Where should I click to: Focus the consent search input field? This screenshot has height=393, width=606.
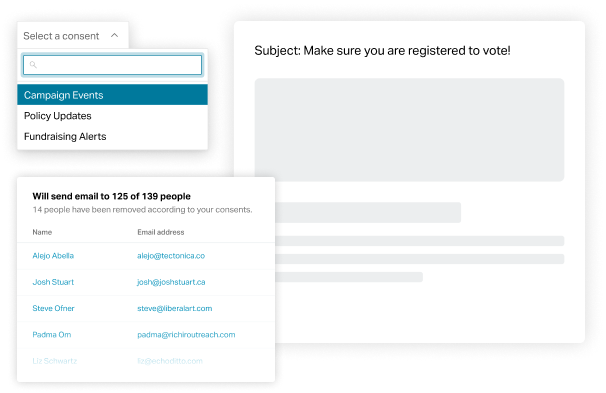point(112,65)
